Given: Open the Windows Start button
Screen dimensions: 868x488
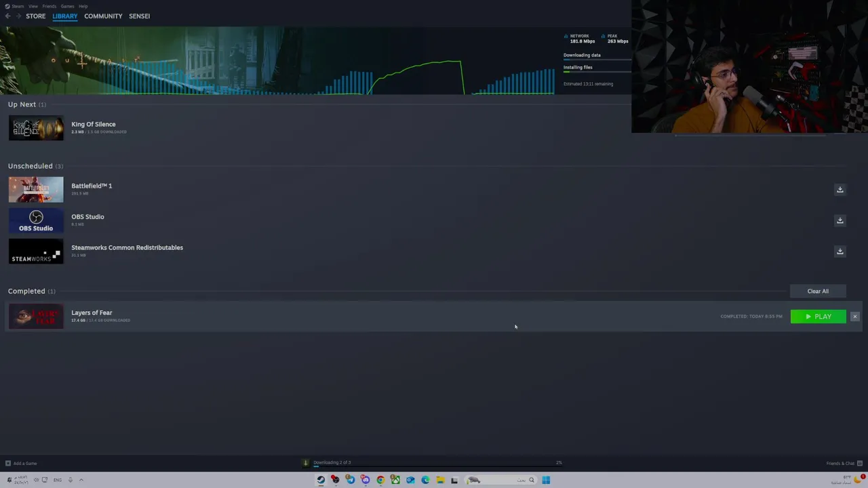Looking at the screenshot, I should pos(546,480).
